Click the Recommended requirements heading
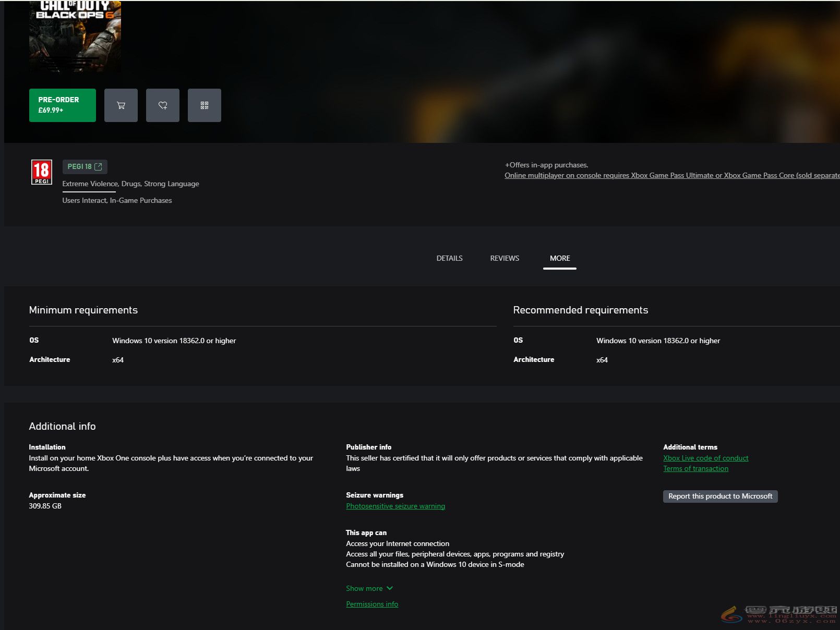This screenshot has width=840, height=630. (580, 310)
